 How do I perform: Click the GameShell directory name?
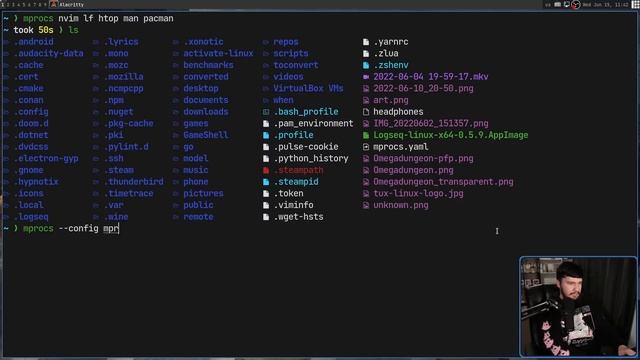click(206, 135)
